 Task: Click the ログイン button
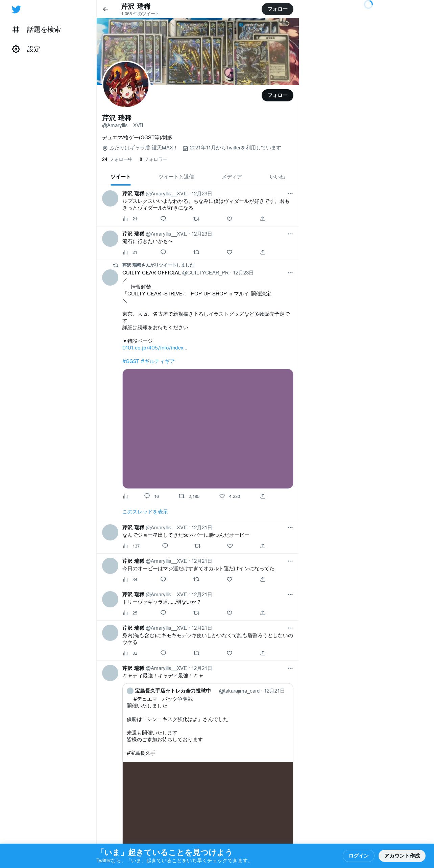tap(358, 855)
